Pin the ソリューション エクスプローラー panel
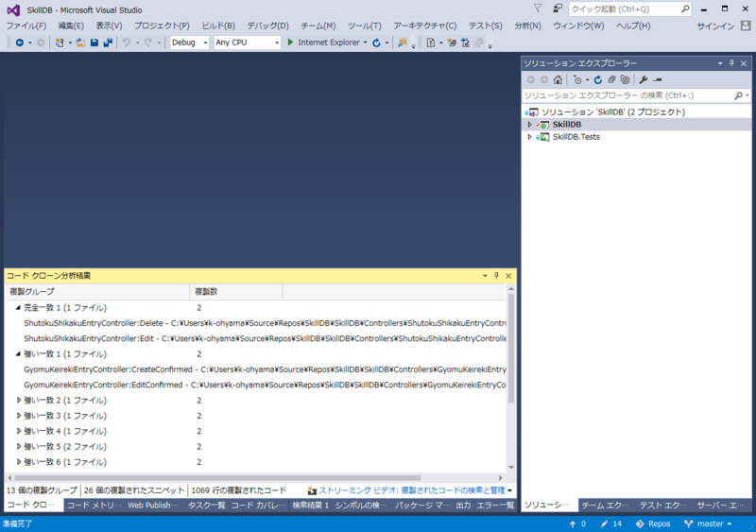The height and width of the screenshot is (532, 756). [x=731, y=63]
